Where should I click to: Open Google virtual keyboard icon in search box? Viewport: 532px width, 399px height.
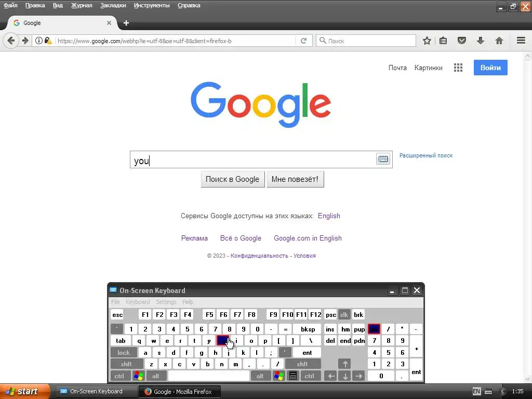[383, 159]
